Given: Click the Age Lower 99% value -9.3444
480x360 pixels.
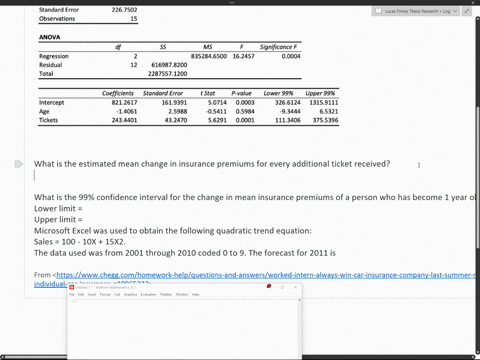Looking at the screenshot, I should pos(290,111).
